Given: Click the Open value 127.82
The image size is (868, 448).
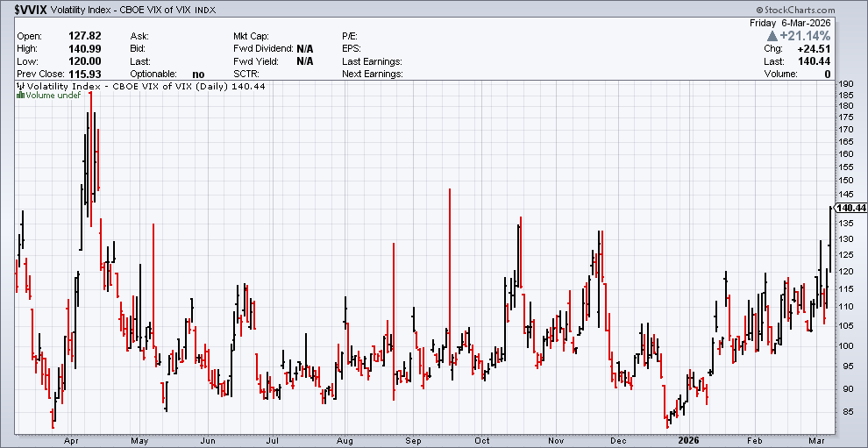Looking at the screenshot, I should coord(85,35).
